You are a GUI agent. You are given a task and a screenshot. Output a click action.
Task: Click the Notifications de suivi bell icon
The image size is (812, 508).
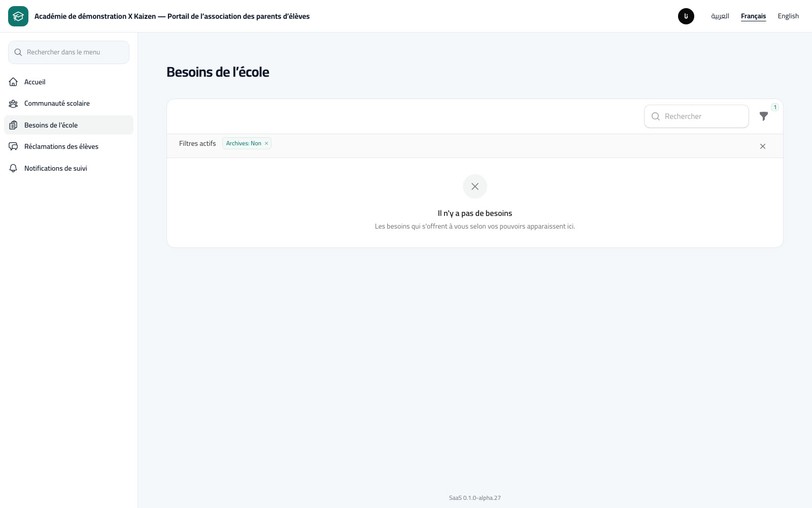coord(14,168)
